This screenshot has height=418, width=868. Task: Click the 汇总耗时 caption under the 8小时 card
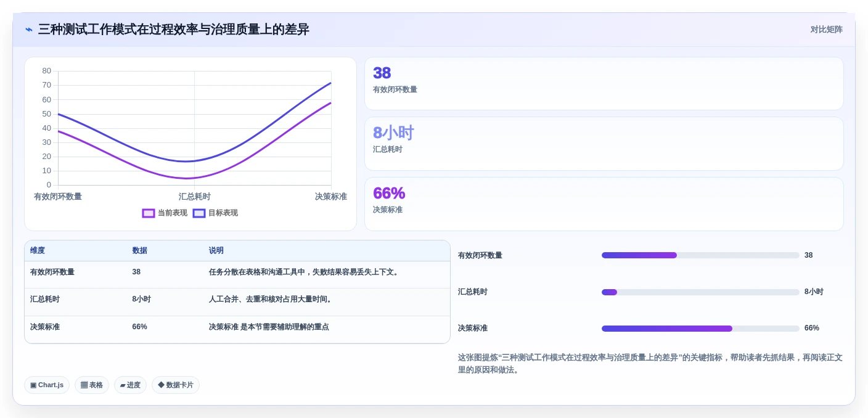pyautogui.click(x=388, y=150)
